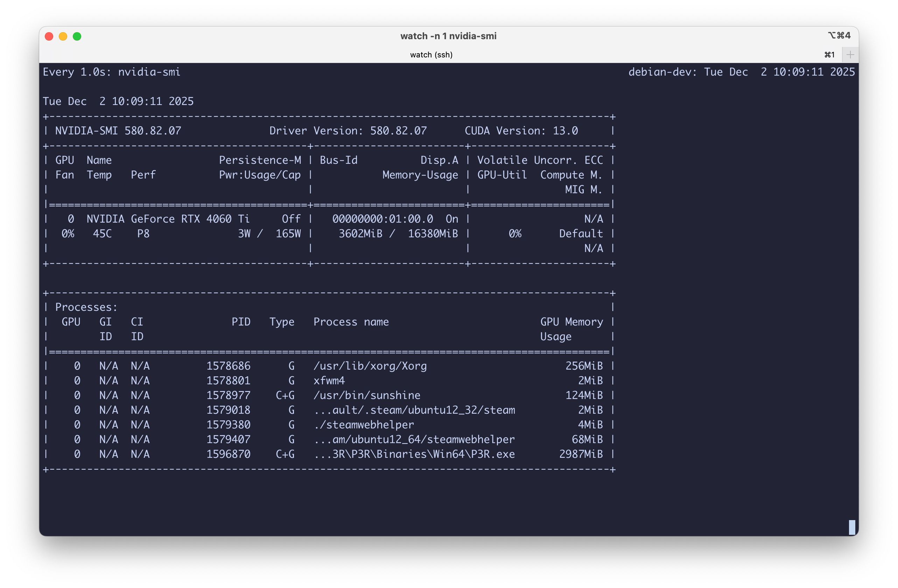
Task: Click the yellow minimize window button
Action: [x=63, y=36]
